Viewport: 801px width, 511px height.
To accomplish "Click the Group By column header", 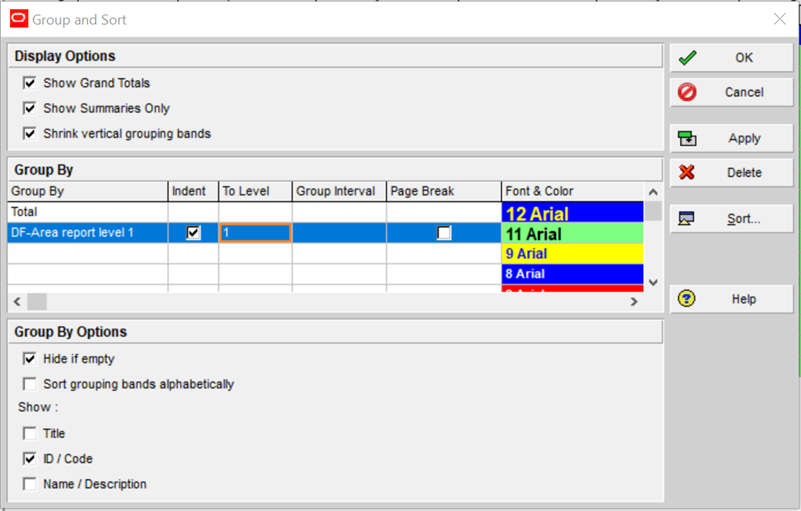I will point(88,191).
